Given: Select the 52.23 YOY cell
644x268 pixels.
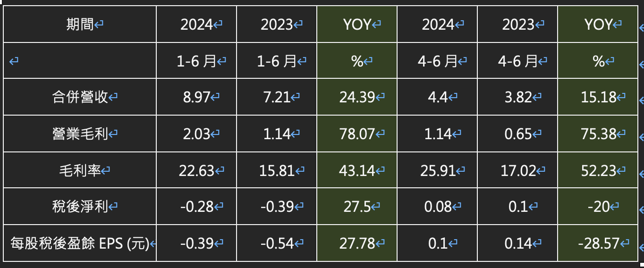Looking at the screenshot, I should (598, 170).
